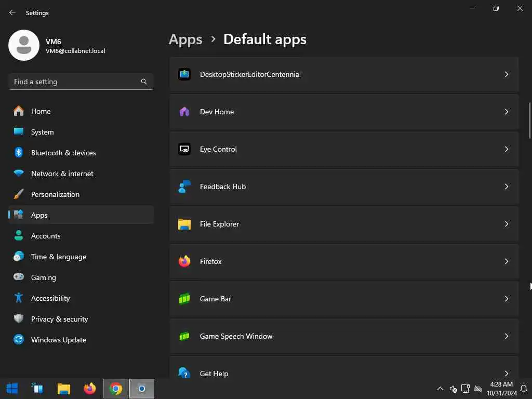Click the Feedback Hub icon
The width and height of the screenshot is (532, 399).
pyautogui.click(x=184, y=187)
